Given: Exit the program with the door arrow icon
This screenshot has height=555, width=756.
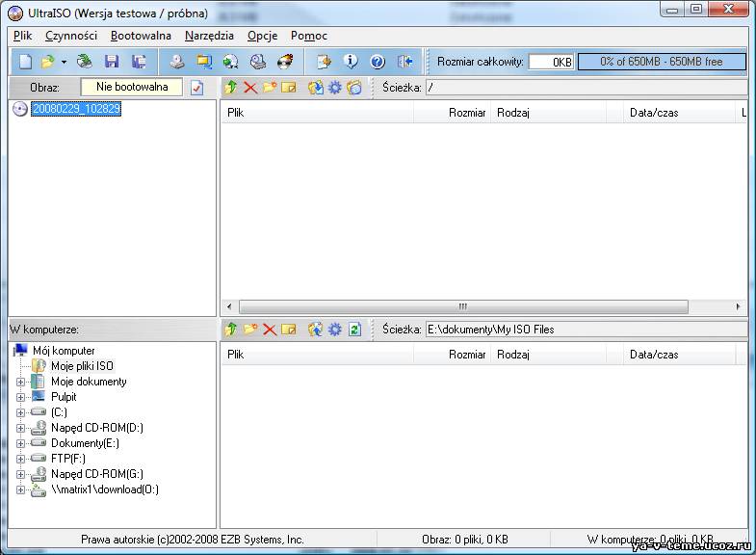Looking at the screenshot, I should click(404, 62).
